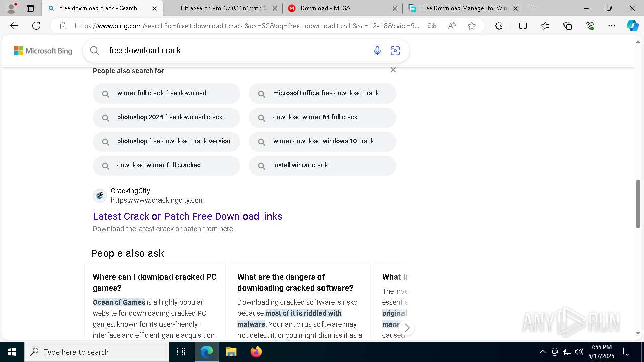Open visual search camera icon
The height and width of the screenshot is (362, 644).
point(395,50)
